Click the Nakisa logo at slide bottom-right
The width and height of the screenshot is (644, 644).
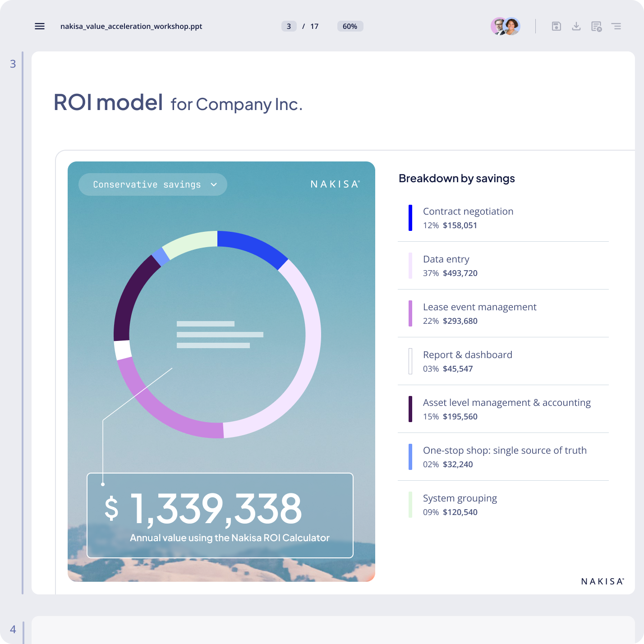pos(602,582)
